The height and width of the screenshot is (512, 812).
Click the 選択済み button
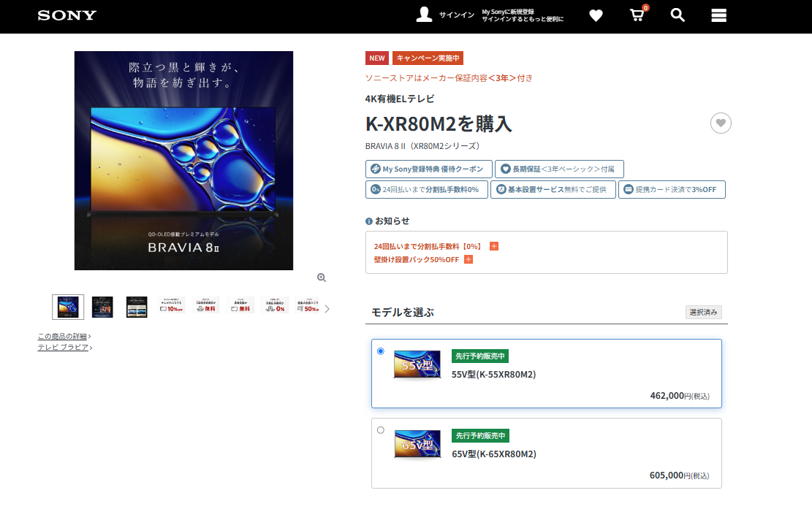coord(703,312)
